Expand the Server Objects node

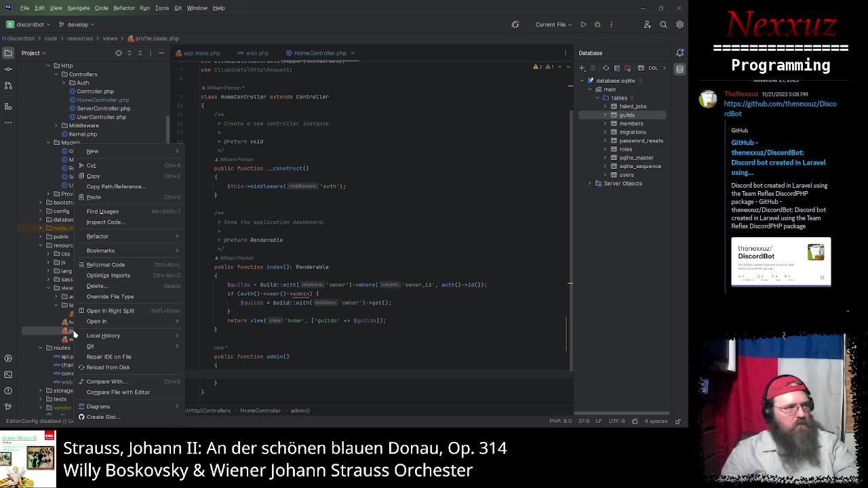[x=589, y=184]
